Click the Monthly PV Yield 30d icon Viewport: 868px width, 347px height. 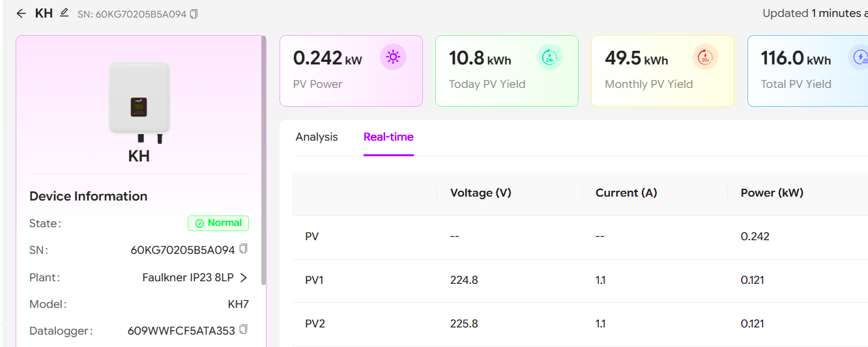click(705, 57)
